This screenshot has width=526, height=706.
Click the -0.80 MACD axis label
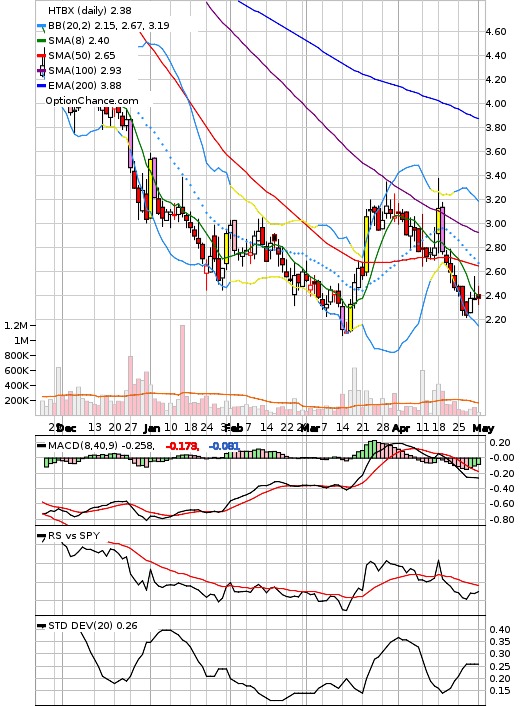(500, 520)
